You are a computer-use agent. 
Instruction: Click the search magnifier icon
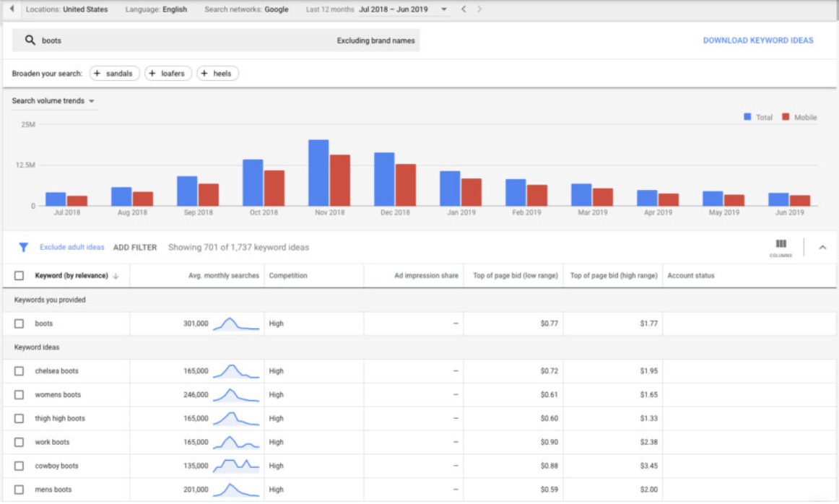[30, 40]
